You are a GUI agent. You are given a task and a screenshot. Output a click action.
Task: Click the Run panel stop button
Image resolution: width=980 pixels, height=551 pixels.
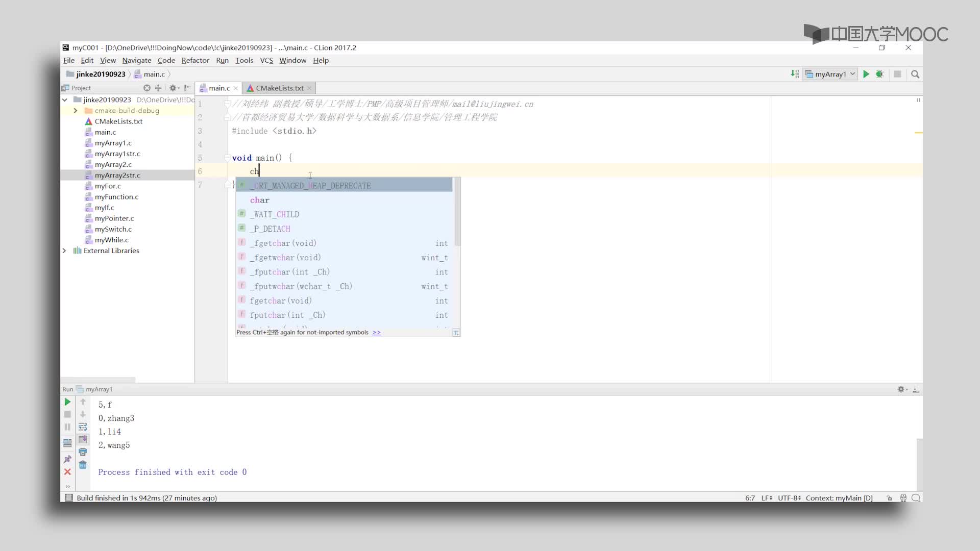click(67, 414)
